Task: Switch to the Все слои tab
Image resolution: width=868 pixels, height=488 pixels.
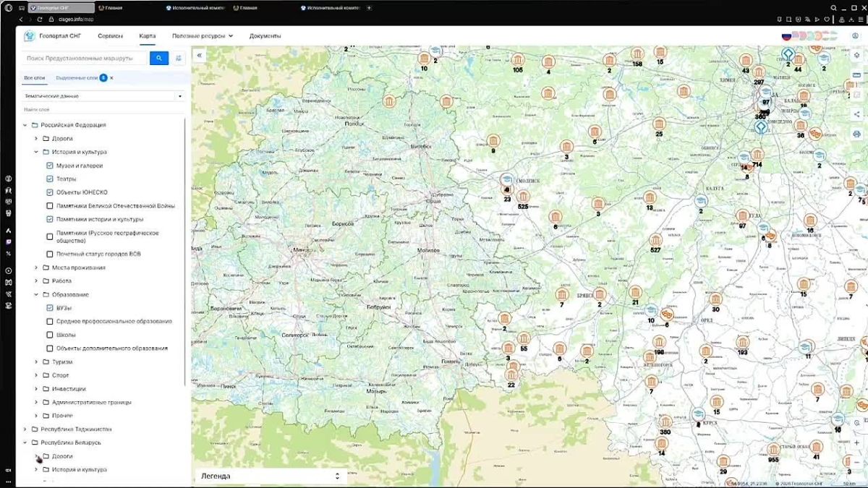Action: 34,77
